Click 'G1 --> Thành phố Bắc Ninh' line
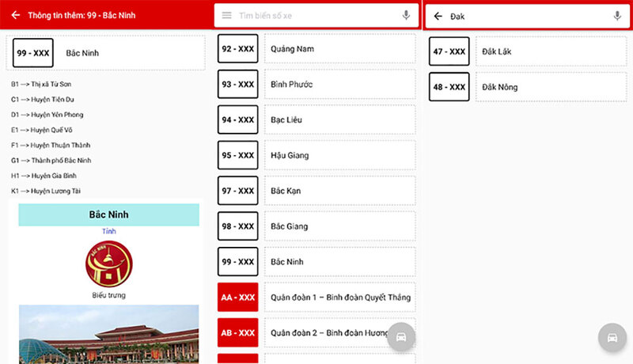The image size is (633, 364). click(x=51, y=160)
